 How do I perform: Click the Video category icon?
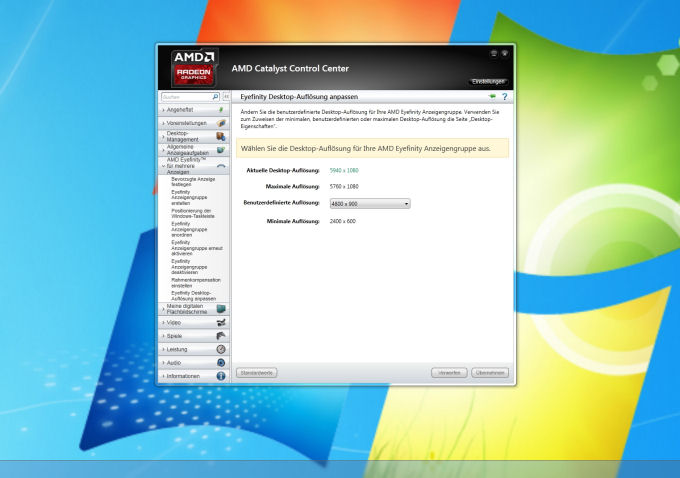point(221,322)
